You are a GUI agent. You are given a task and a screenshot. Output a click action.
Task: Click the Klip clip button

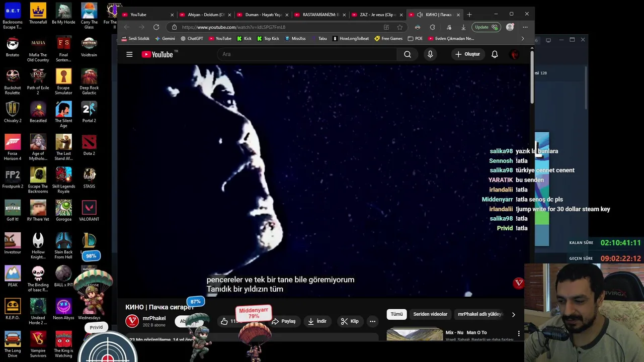pos(349,321)
